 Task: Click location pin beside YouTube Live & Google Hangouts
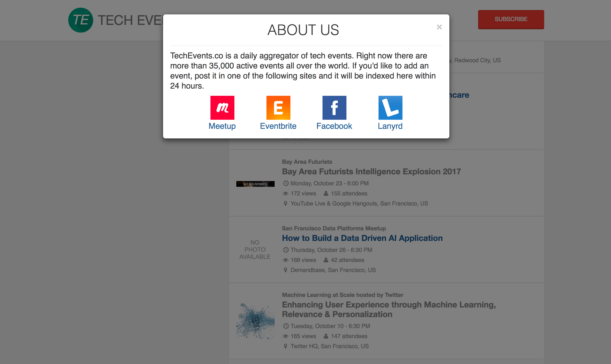285,203
